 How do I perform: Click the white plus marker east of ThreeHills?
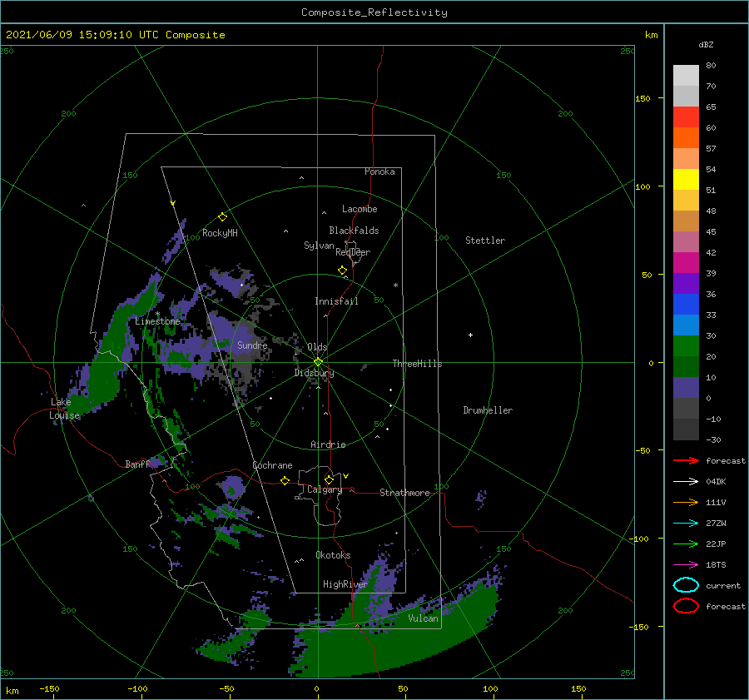click(x=470, y=335)
